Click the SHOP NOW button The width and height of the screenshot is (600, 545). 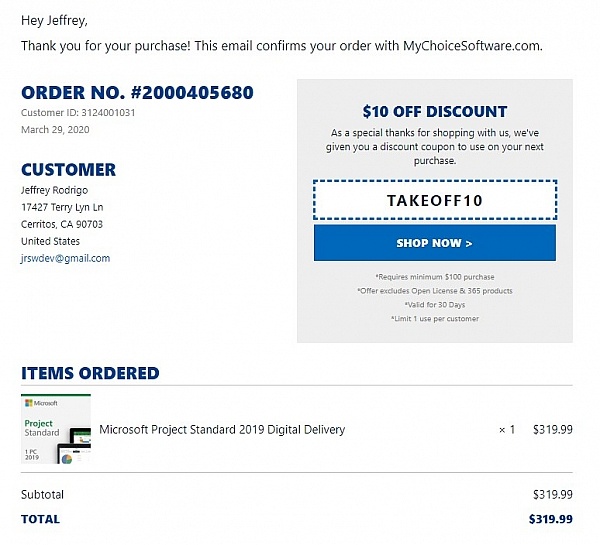pos(434,243)
